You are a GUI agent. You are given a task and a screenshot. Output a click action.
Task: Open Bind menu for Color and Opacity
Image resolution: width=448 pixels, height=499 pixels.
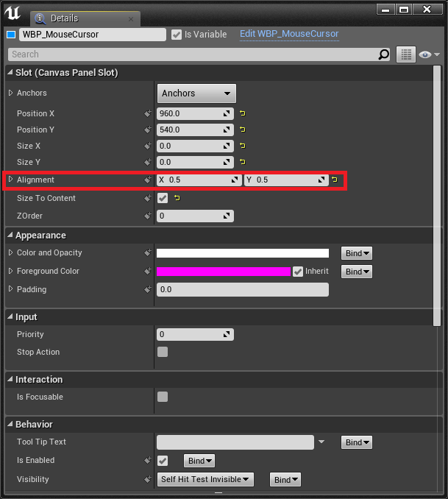coord(357,253)
